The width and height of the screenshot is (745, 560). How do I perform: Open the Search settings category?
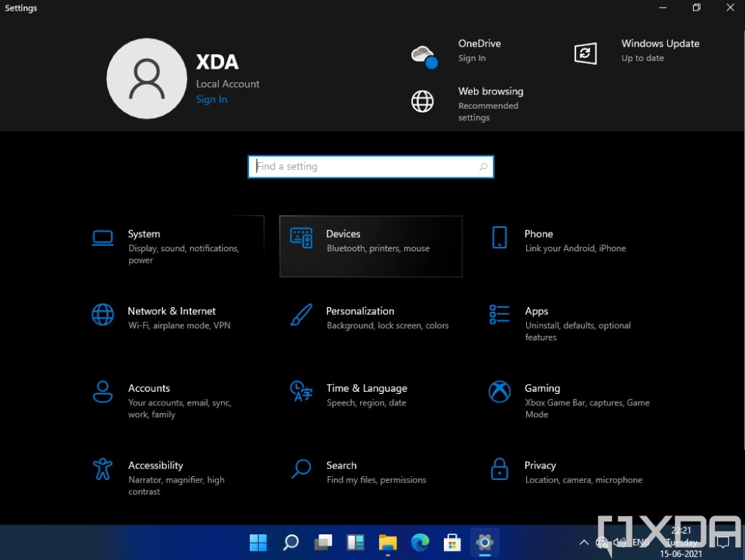tap(359, 472)
